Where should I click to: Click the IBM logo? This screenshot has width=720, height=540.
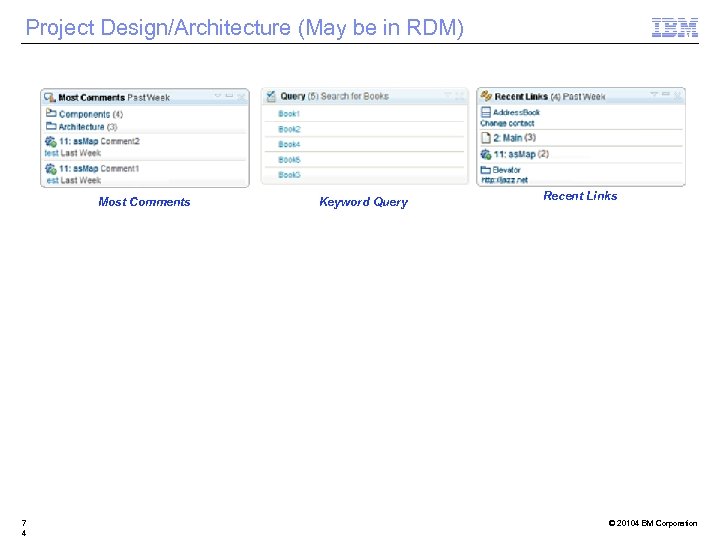point(675,28)
